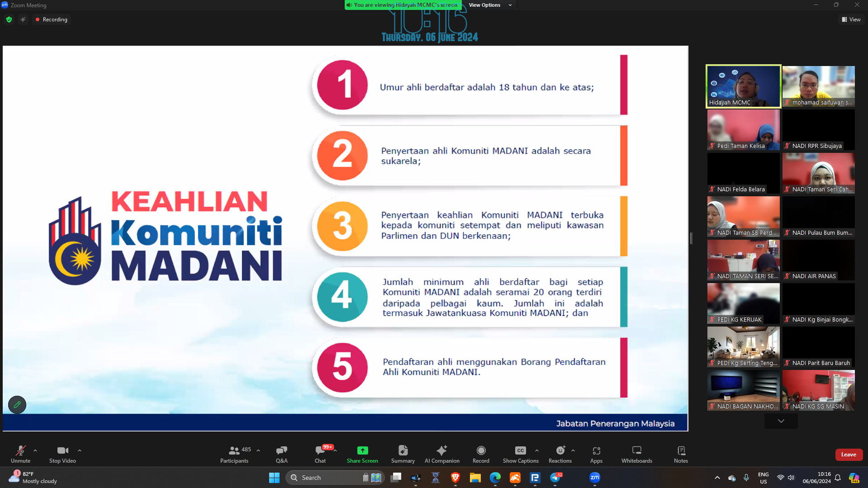Open the AI Companion
This screenshot has height=488, width=868.
[442, 454]
